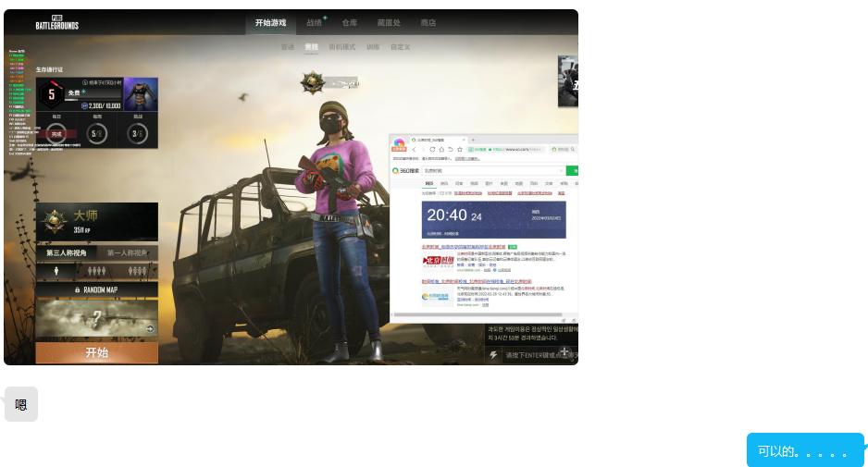Select the 竞技 game mode sub-tab
The width and height of the screenshot is (868, 467).
coord(312,47)
